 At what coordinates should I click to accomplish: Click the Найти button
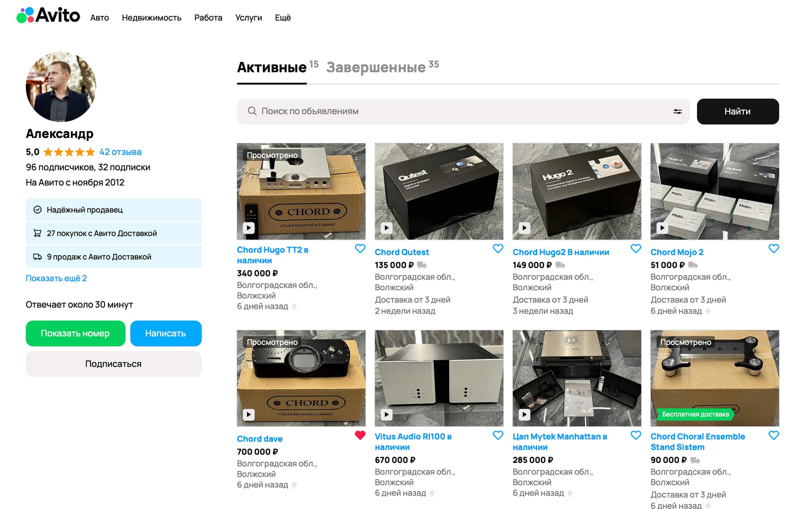(738, 111)
